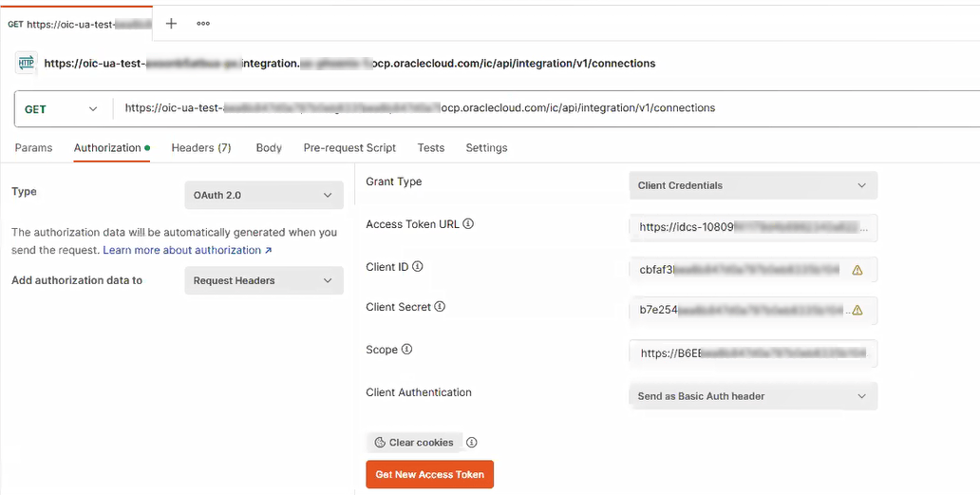
Task: Open the tab options ellipsis menu
Action: pyautogui.click(x=203, y=24)
